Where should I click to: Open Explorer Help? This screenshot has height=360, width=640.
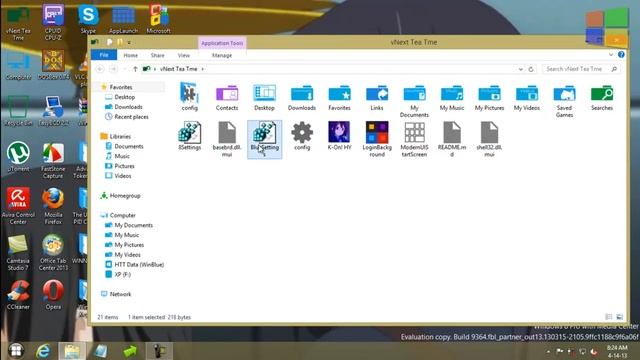pyautogui.click(x=621, y=54)
